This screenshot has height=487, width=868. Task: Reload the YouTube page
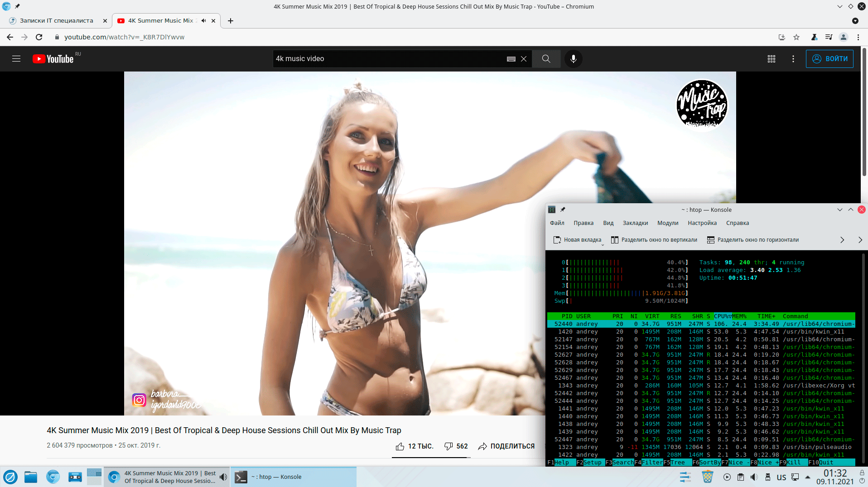[x=39, y=37]
